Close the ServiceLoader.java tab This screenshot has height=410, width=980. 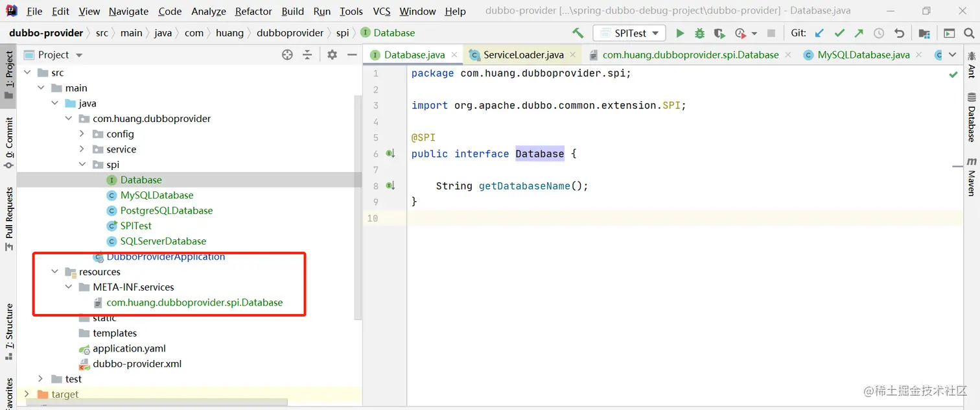574,55
